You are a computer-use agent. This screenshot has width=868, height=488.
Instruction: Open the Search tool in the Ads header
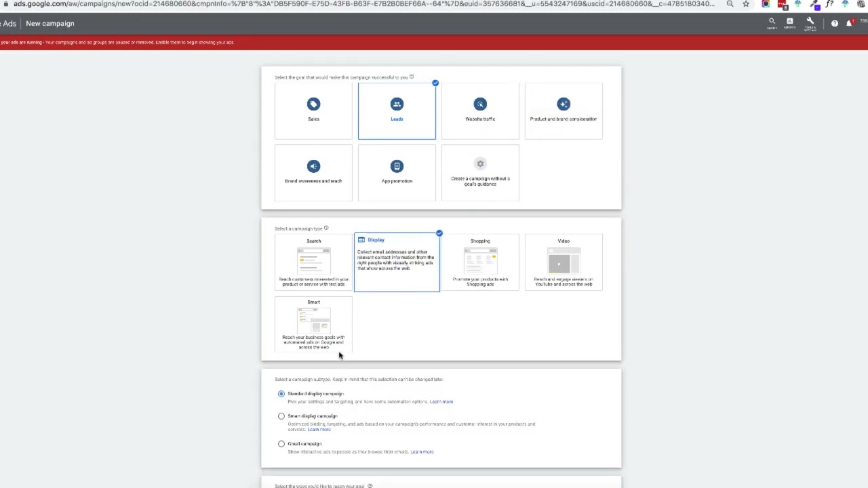(x=772, y=23)
